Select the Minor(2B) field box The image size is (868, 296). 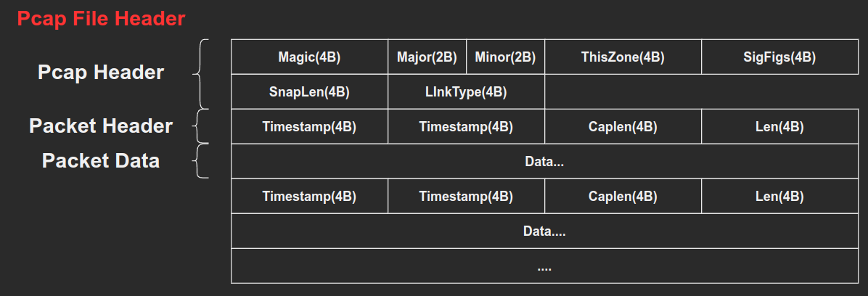pos(505,57)
